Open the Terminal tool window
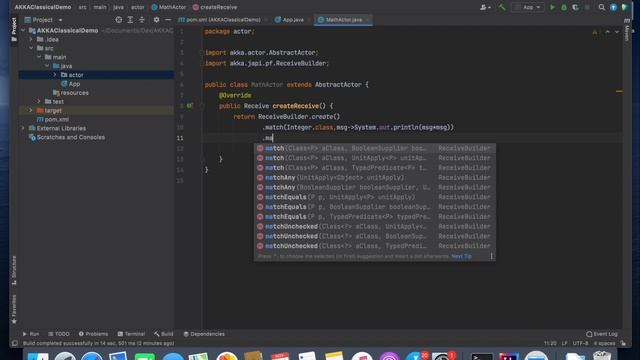The width and height of the screenshot is (640, 360). coord(131,334)
